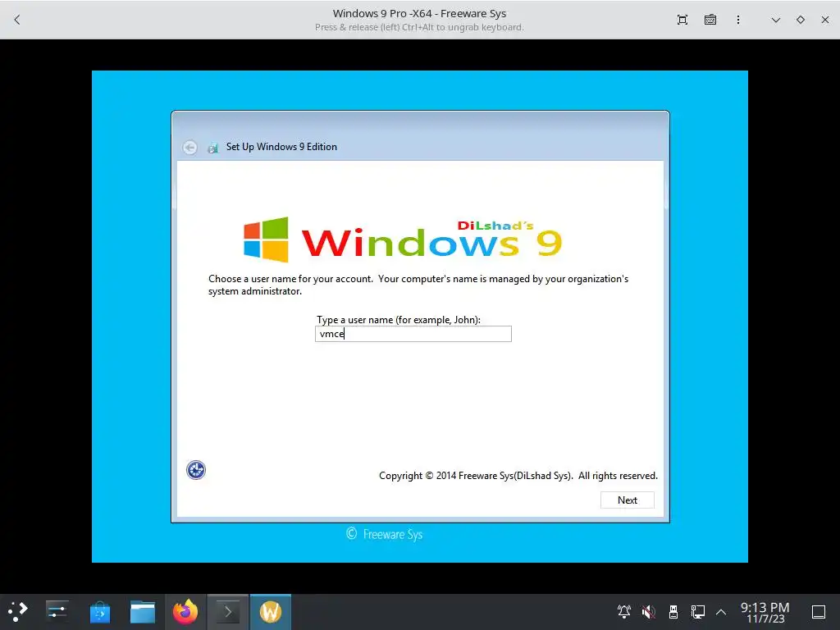The height and width of the screenshot is (630, 840).
Task: Toggle fullscreen view of the VM
Action: pos(682,20)
